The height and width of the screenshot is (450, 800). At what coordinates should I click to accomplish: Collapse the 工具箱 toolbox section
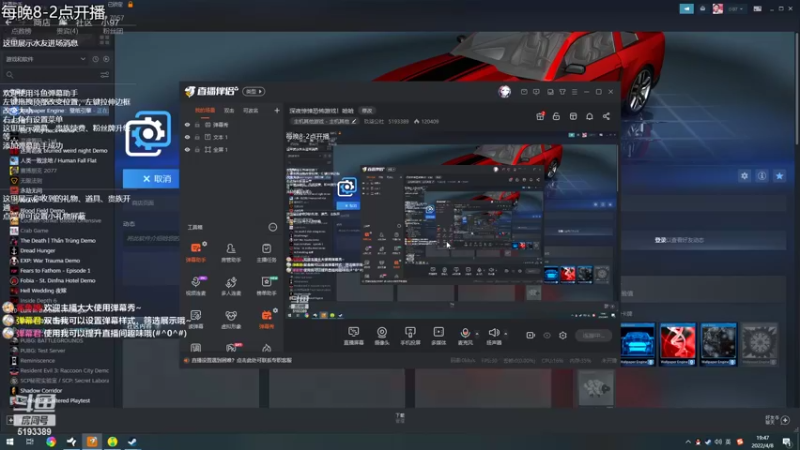[272, 227]
